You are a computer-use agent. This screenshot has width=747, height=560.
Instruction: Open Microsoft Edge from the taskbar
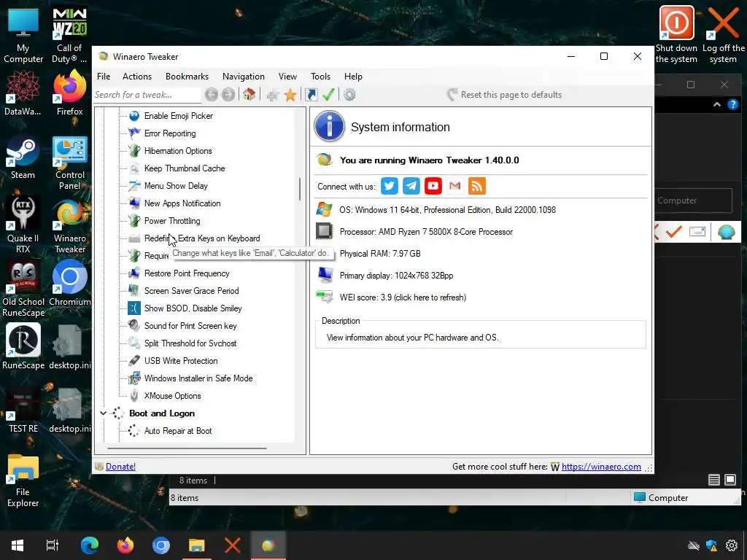click(x=89, y=545)
